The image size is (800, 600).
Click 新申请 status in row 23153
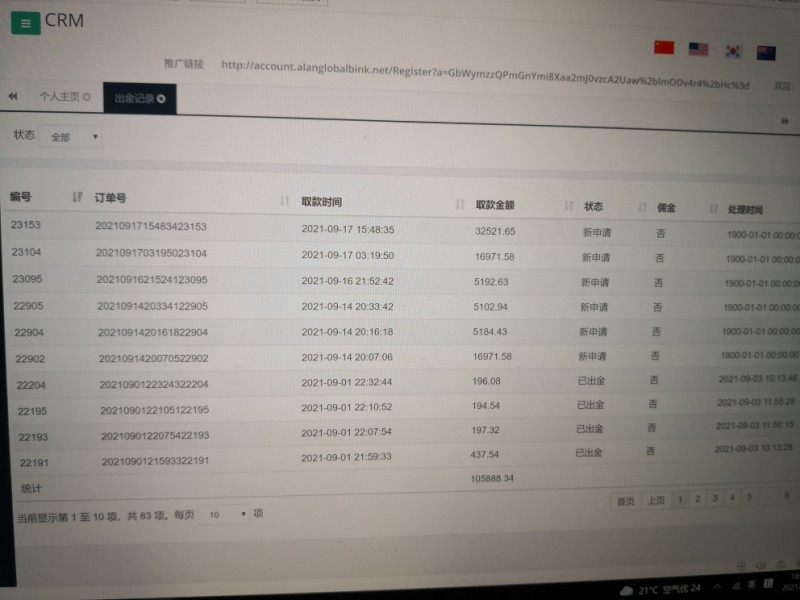pyautogui.click(x=596, y=233)
